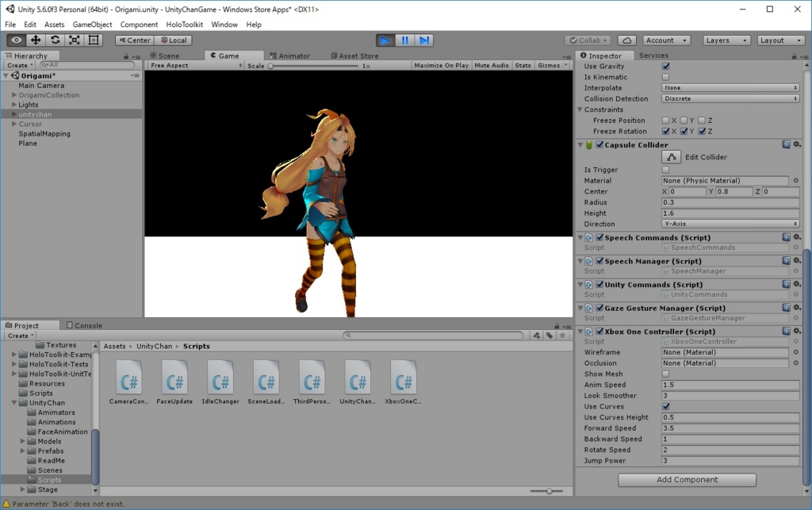The height and width of the screenshot is (510, 812).
Task: Toggle Maximize On Play button
Action: (441, 65)
